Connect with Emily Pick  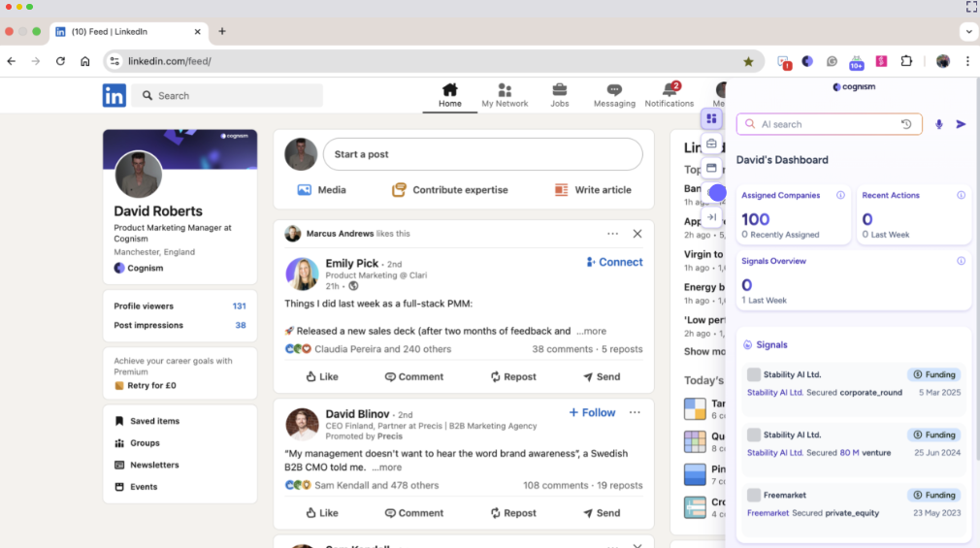(614, 263)
